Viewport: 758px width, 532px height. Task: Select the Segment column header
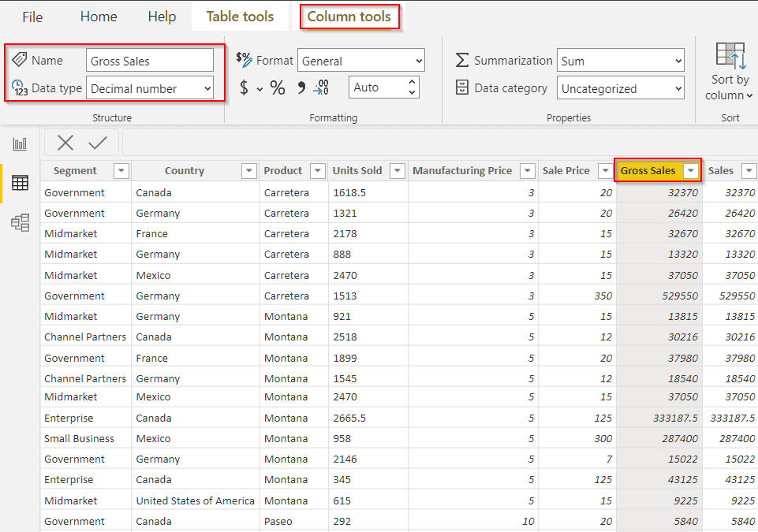[x=75, y=170]
